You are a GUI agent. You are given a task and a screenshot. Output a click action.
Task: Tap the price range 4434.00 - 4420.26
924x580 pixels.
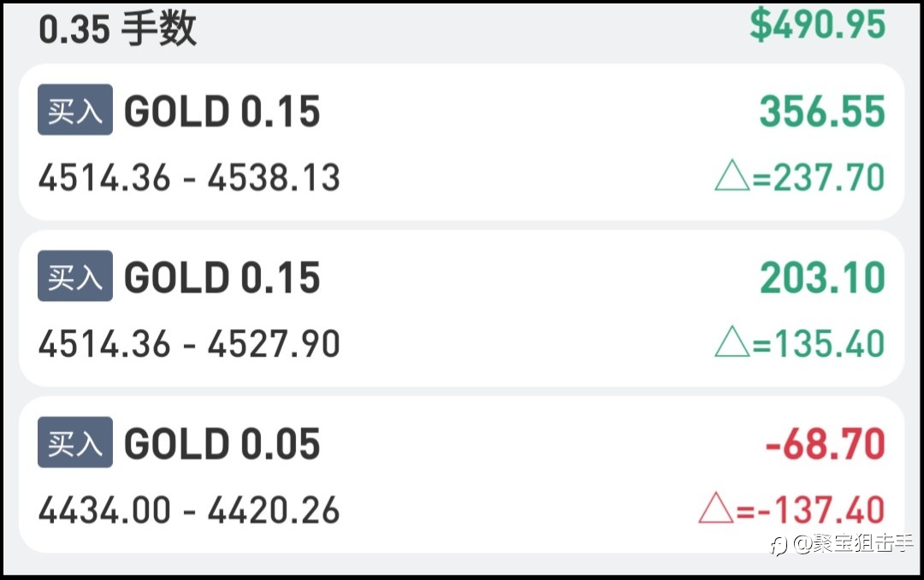189,510
